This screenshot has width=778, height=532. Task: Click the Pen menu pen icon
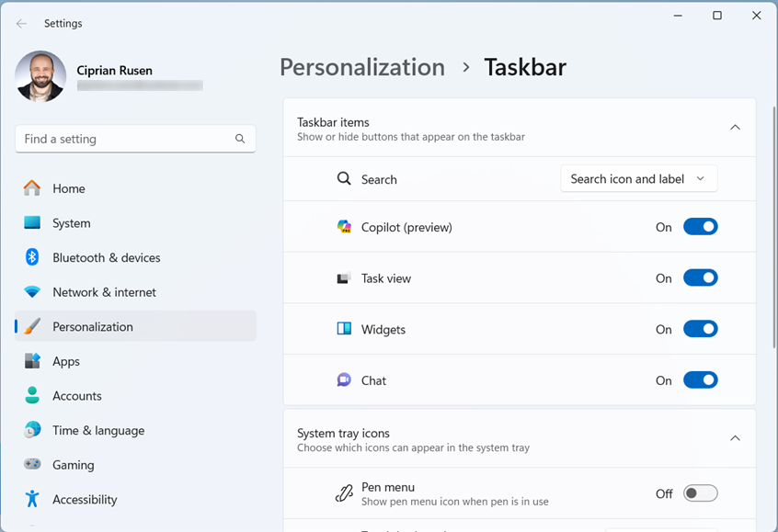(x=344, y=492)
